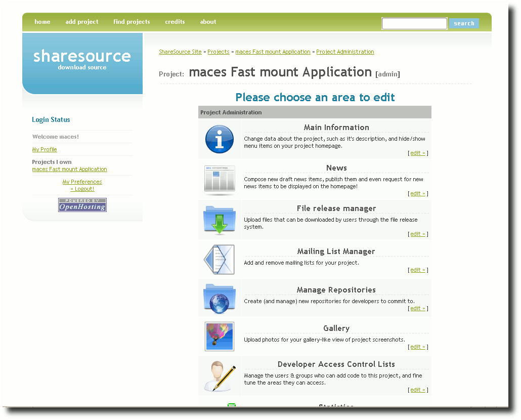Image resolution: width=521 pixels, height=420 pixels.
Task: Click the Manage Repositories globe folder icon
Action: 220,299
